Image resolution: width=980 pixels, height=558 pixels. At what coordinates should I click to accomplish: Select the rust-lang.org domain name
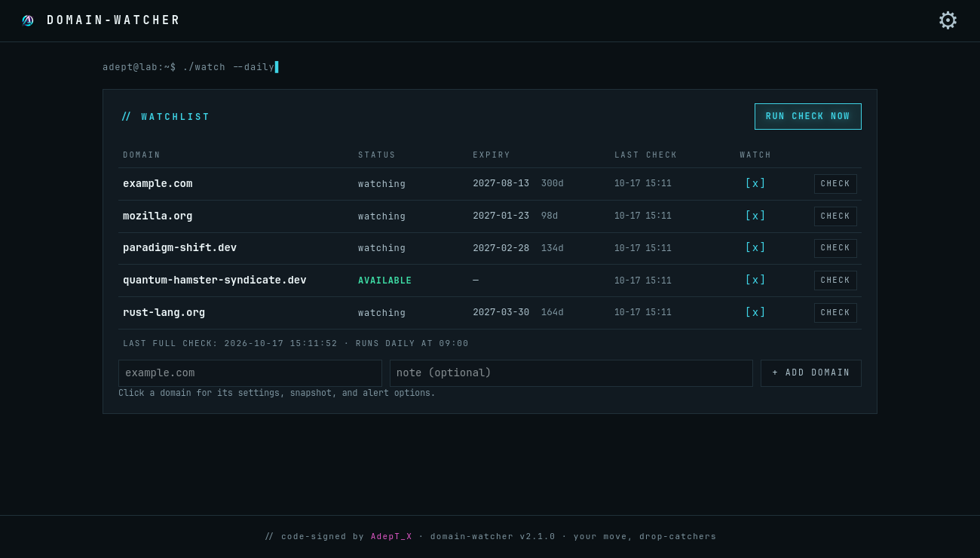click(x=164, y=312)
